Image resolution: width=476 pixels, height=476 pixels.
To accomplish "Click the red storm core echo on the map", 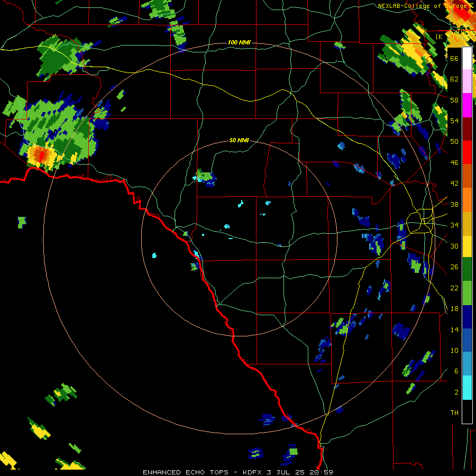I will pos(40,155).
